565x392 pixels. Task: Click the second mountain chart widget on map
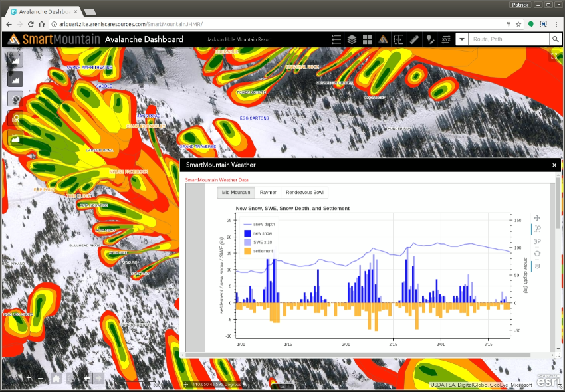15,79
